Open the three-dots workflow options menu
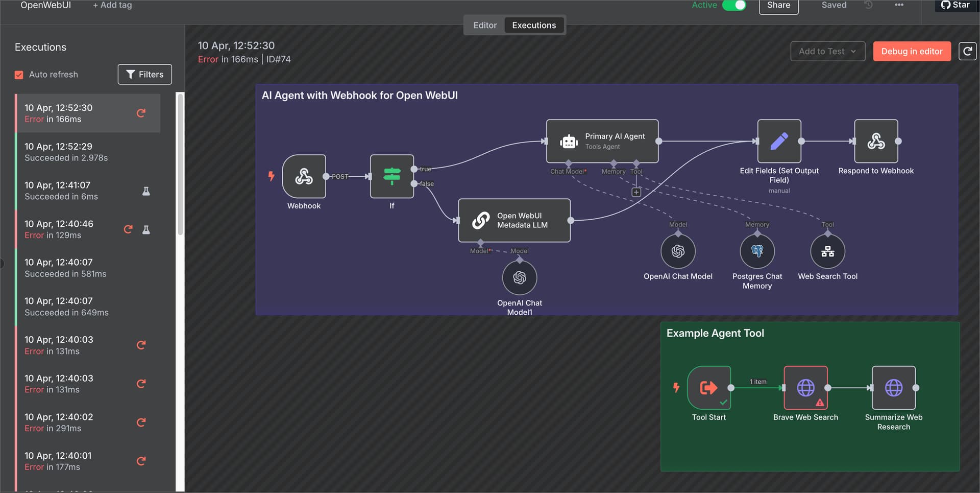980x493 pixels. click(899, 5)
